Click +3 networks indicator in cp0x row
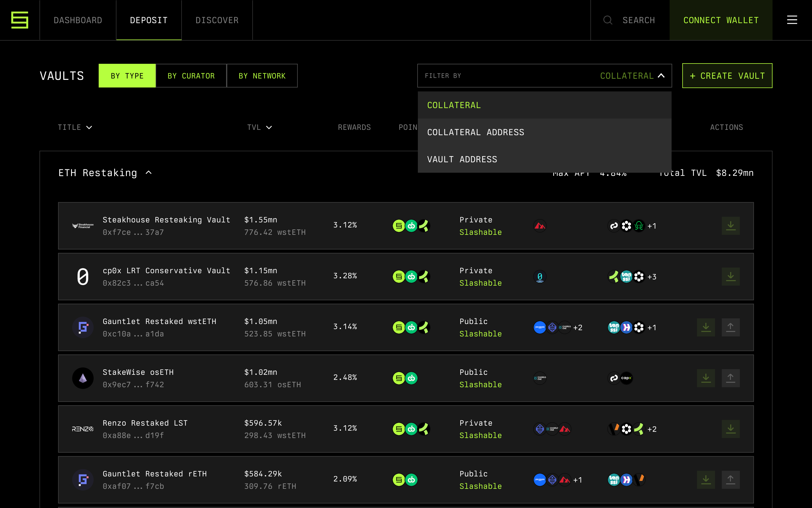 pos(652,277)
